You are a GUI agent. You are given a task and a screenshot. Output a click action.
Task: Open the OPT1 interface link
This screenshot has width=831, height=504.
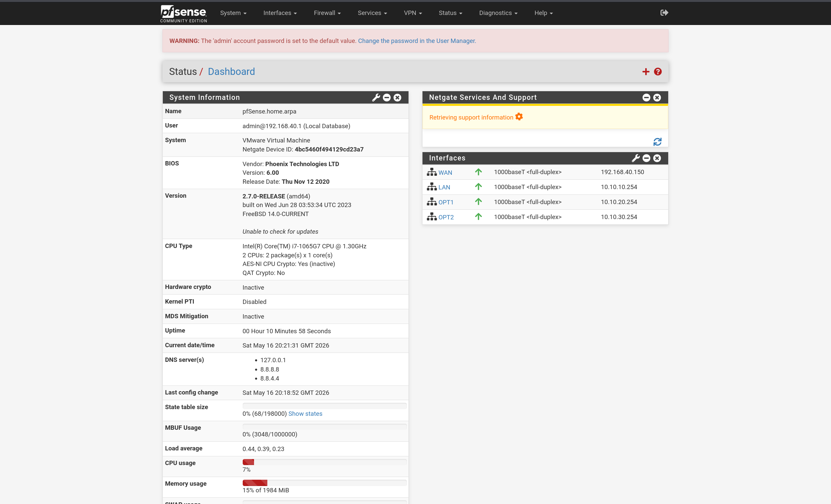[446, 202]
